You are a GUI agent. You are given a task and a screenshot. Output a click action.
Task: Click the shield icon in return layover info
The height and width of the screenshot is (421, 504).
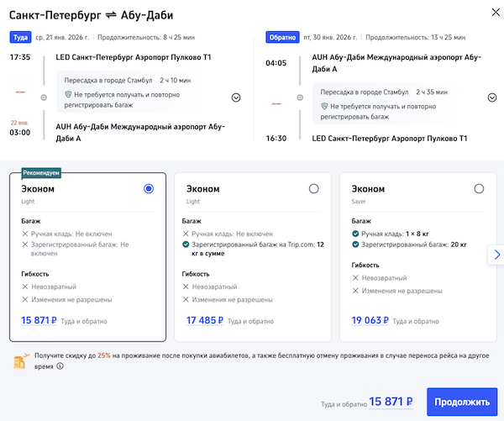coord(326,108)
